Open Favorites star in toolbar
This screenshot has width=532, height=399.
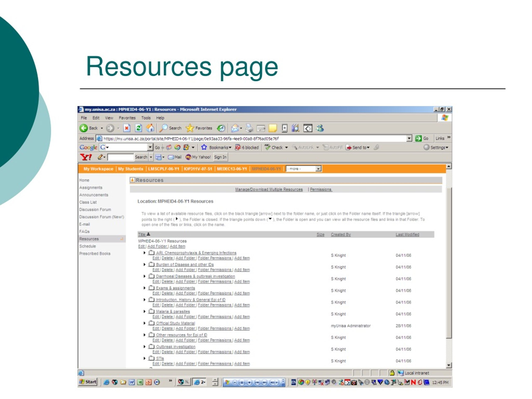[x=190, y=128]
